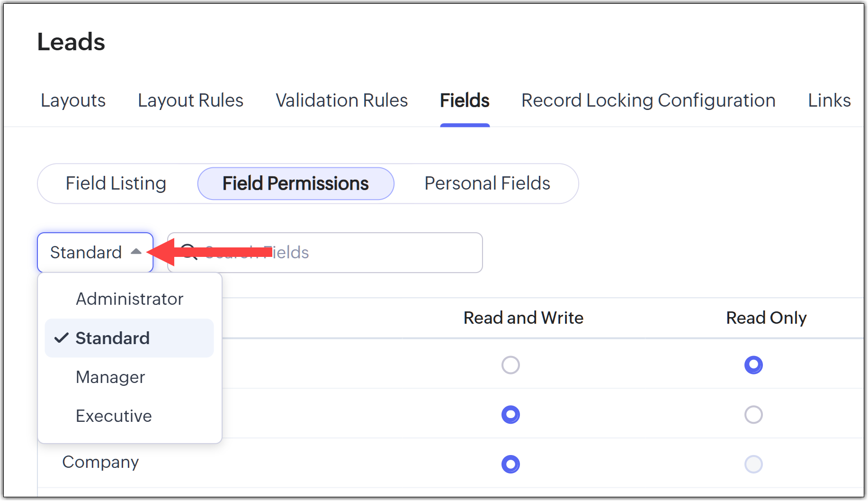868x501 pixels.
Task: Show Personal Fields view
Action: pyautogui.click(x=487, y=183)
